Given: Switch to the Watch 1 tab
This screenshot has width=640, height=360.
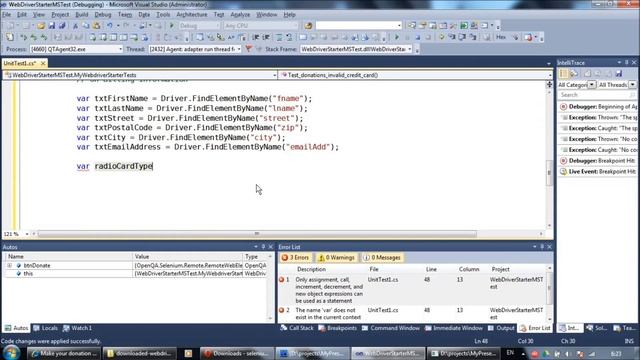Looking at the screenshot, I should coord(78,328).
